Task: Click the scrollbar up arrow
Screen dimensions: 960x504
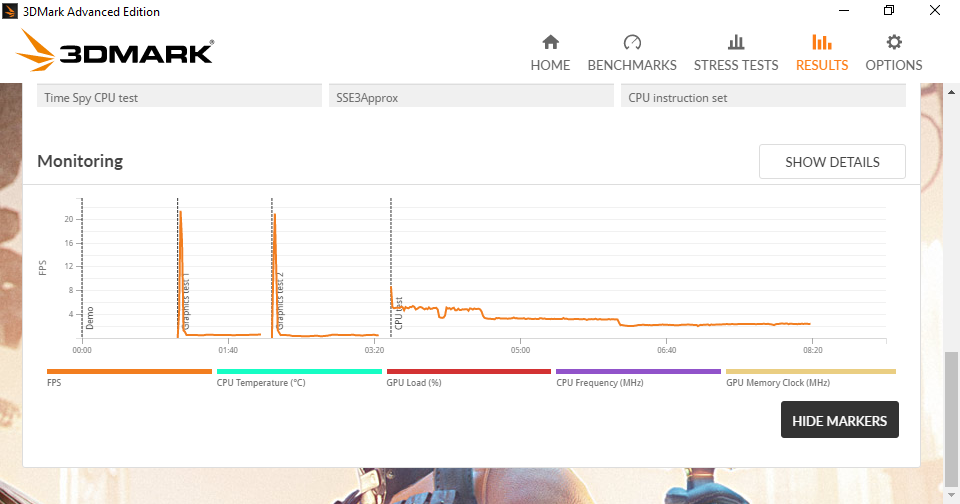Action: click(951, 92)
